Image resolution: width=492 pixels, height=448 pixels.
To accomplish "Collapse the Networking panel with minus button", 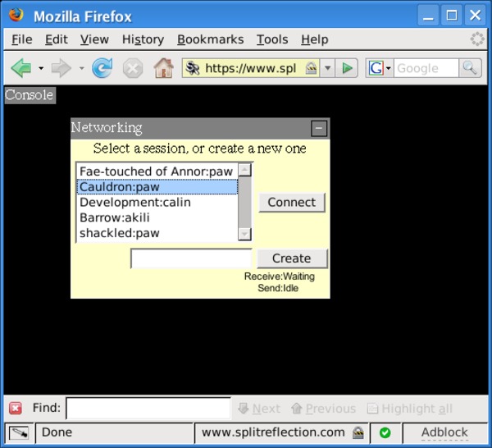I will pos(319,128).
